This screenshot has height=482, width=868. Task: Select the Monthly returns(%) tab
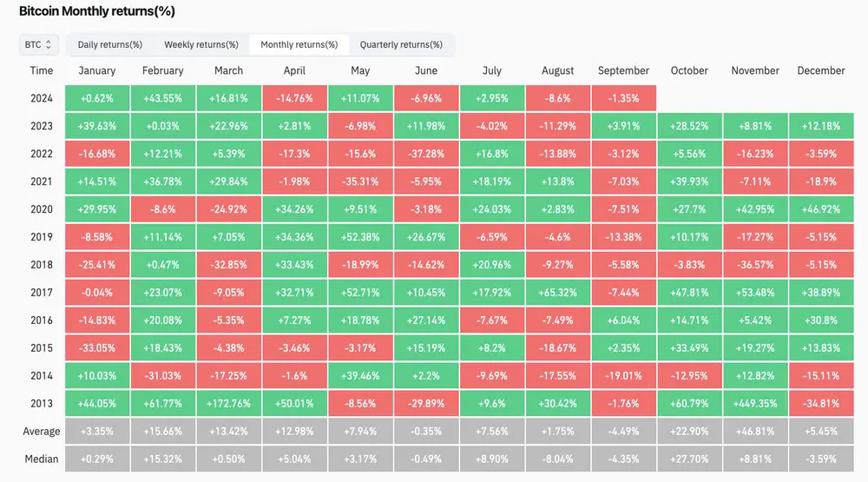click(x=299, y=44)
